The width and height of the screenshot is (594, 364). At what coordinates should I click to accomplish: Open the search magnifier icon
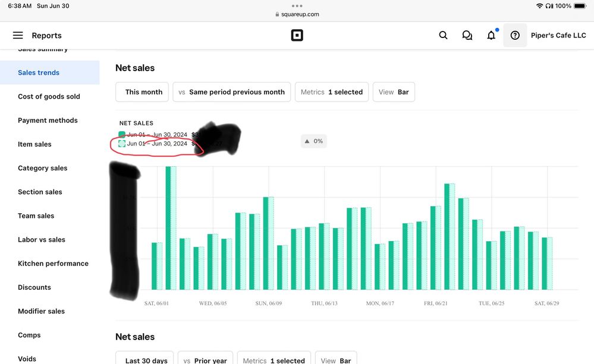pos(443,36)
